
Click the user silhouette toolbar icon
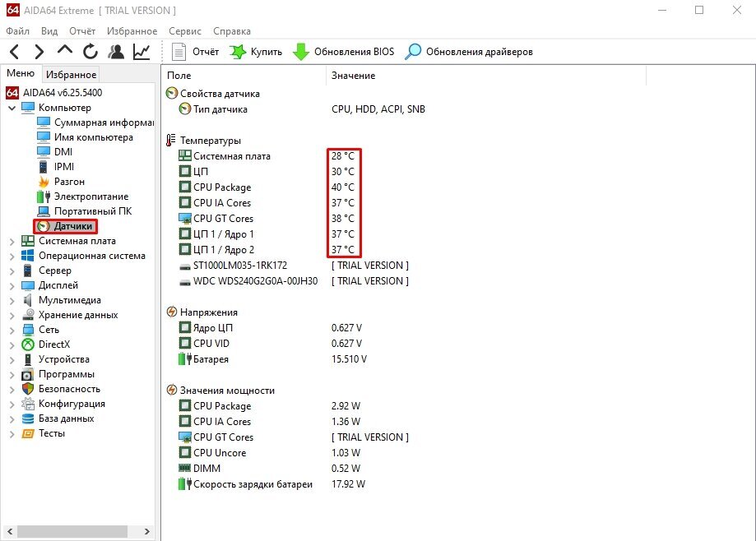pyautogui.click(x=116, y=52)
